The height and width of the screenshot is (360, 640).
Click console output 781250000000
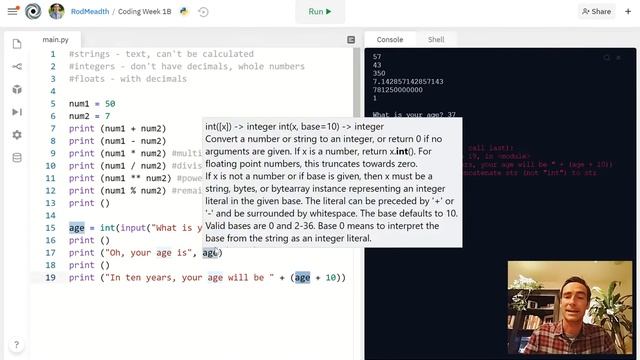[398, 90]
